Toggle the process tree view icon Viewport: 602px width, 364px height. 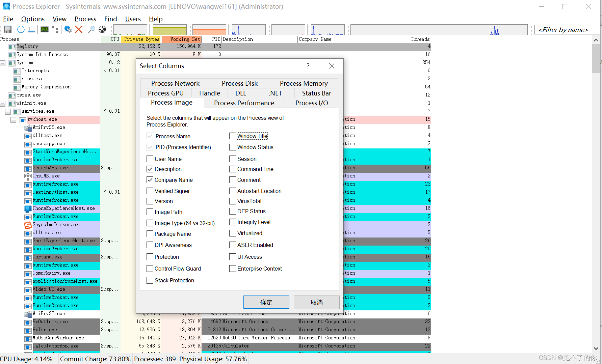point(55,30)
